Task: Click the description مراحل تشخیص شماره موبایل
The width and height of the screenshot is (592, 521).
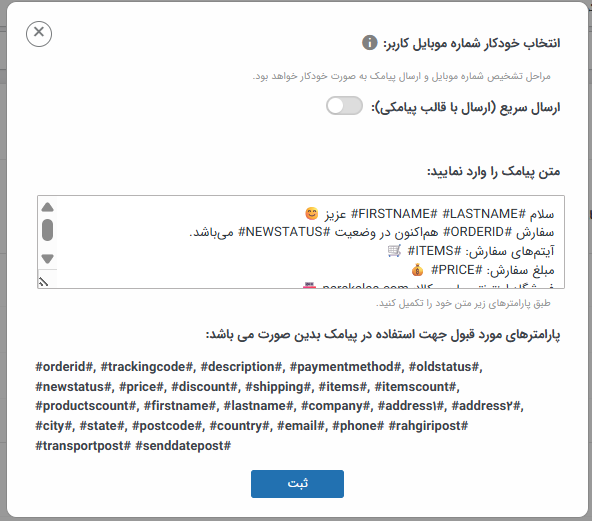Action: (x=402, y=76)
